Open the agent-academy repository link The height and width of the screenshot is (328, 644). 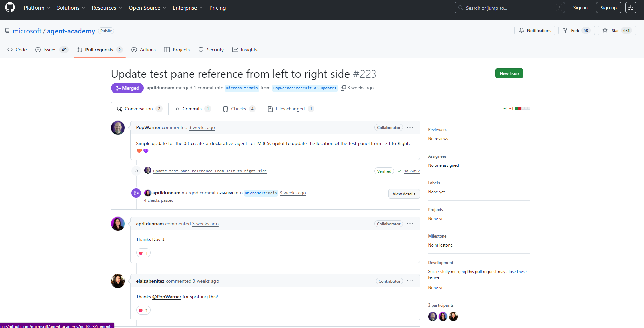[71, 31]
